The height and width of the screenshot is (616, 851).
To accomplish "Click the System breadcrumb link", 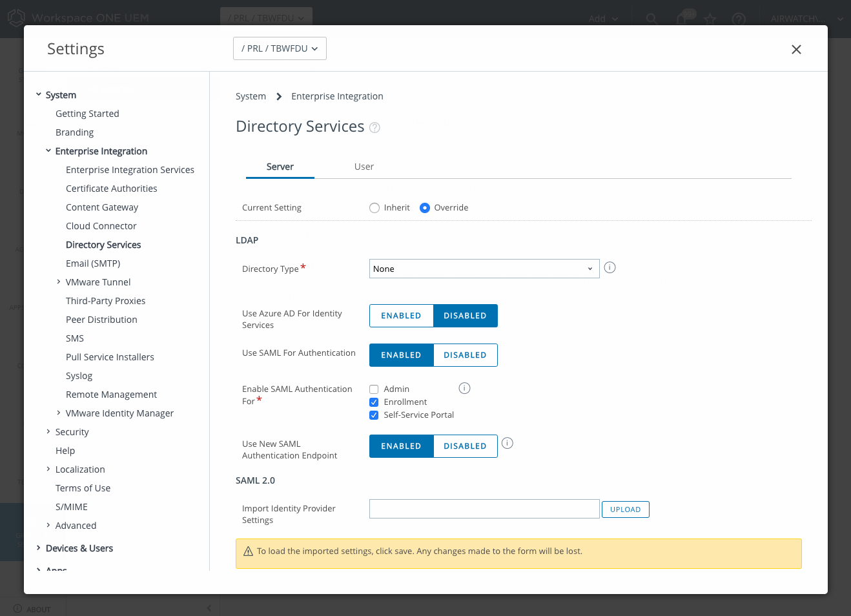I will [x=251, y=96].
